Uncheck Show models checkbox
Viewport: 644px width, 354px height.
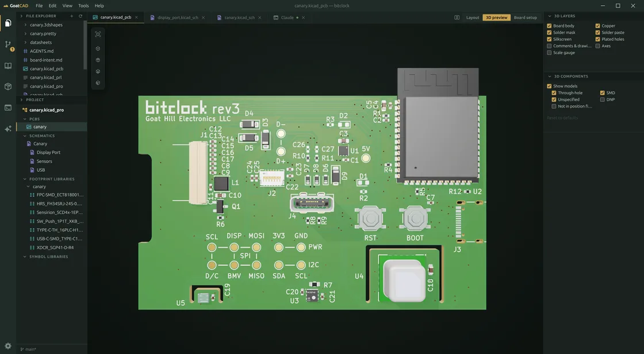549,86
